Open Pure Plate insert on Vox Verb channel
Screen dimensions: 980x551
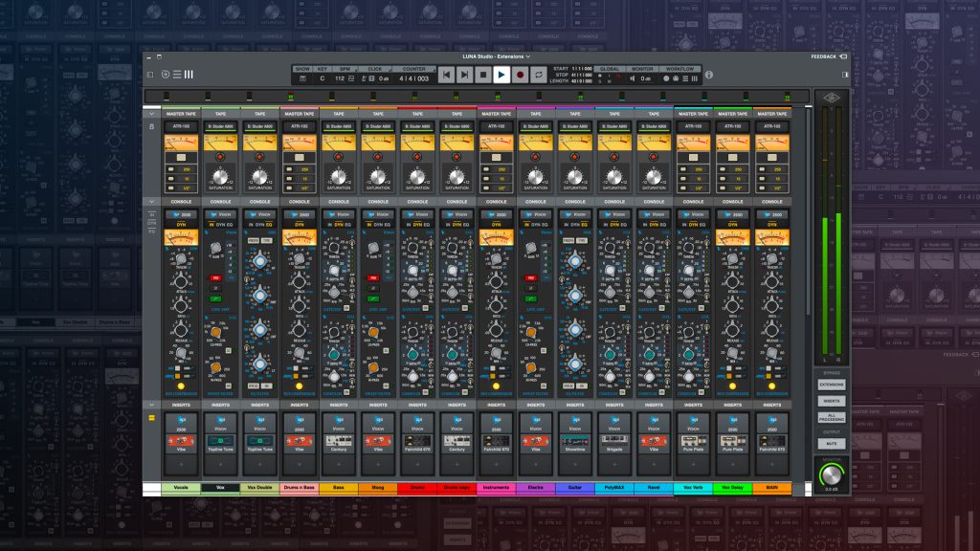[x=693, y=442]
